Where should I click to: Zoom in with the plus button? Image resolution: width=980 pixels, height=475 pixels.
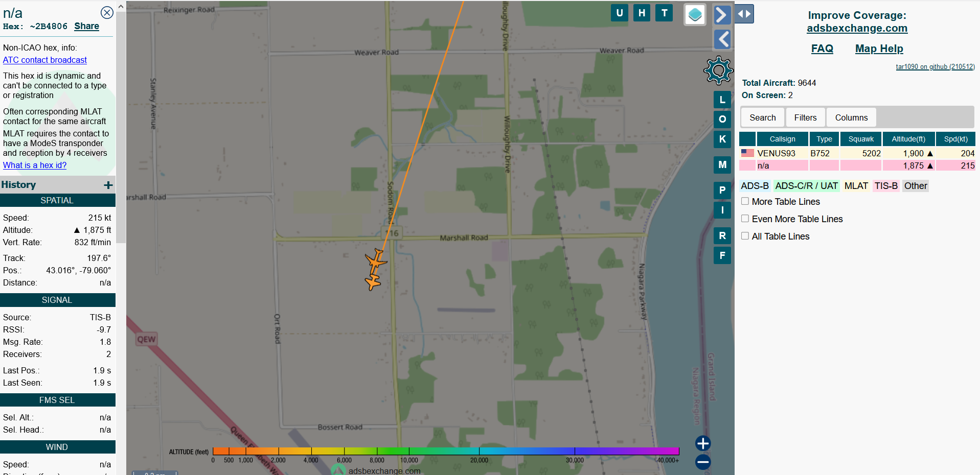(x=703, y=443)
